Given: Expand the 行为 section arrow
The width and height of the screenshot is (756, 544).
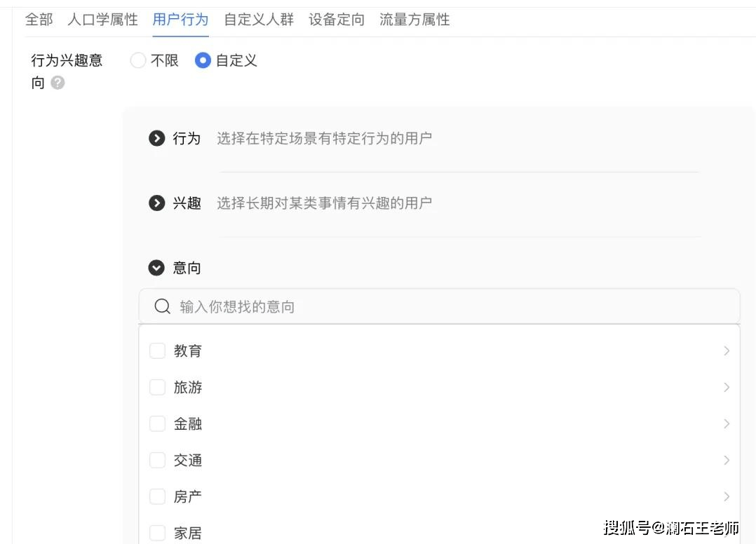Looking at the screenshot, I should tap(156, 138).
